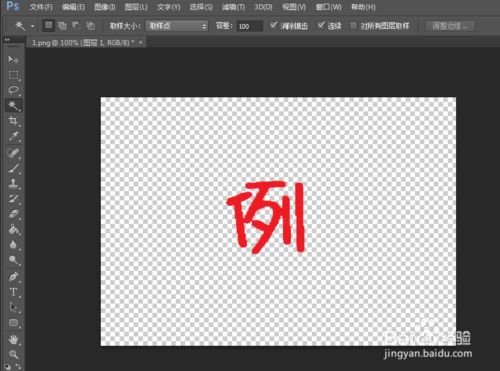Select the Dodge tool
This screenshot has width=500, height=371.
[13, 260]
